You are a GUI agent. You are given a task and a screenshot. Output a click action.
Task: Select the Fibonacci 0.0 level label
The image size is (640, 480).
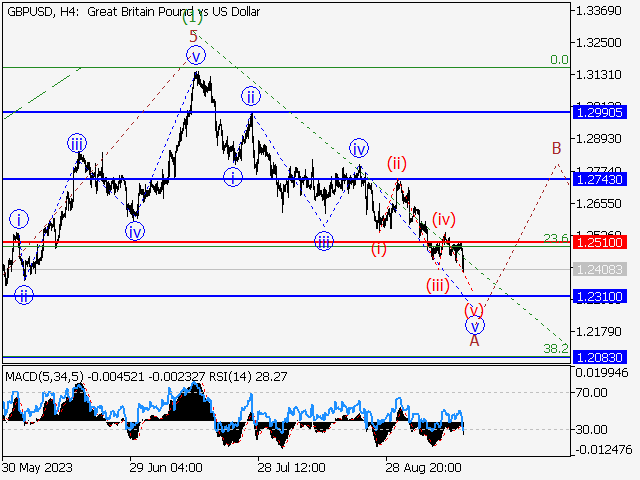click(x=559, y=60)
